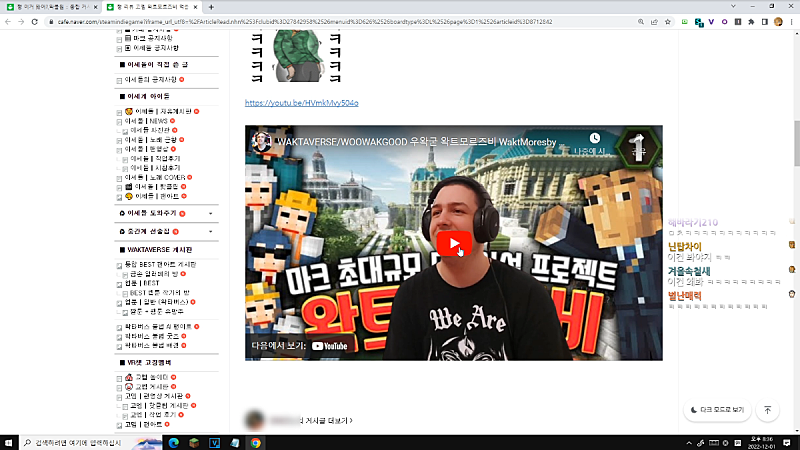Open the 이세돌 | 노래 COVER board
Screen dimensions: 800x450
pos(155,177)
